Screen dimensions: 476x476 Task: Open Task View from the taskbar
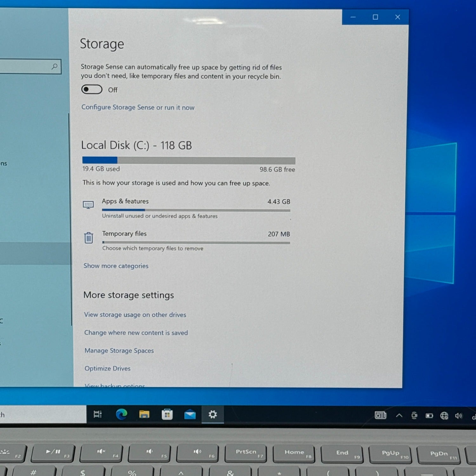pyautogui.click(x=97, y=414)
